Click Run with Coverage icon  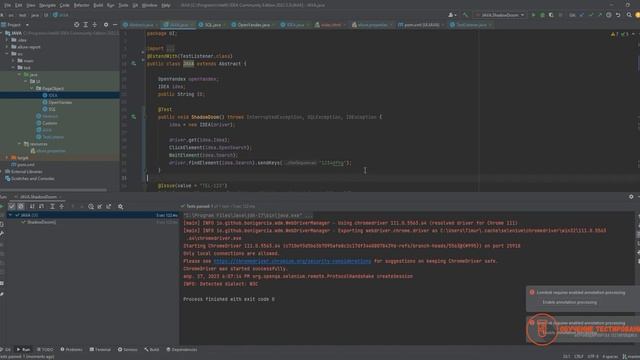pos(551,15)
